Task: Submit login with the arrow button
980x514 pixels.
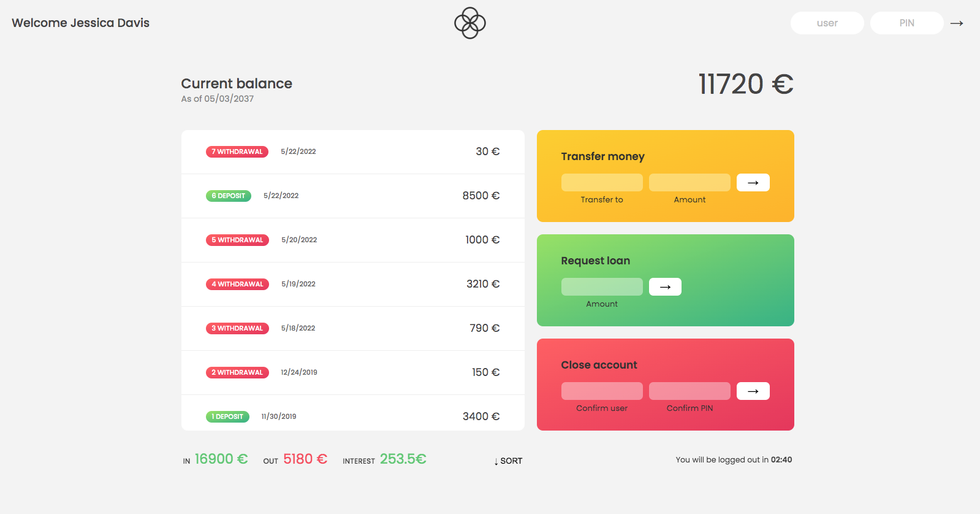Action: (957, 23)
